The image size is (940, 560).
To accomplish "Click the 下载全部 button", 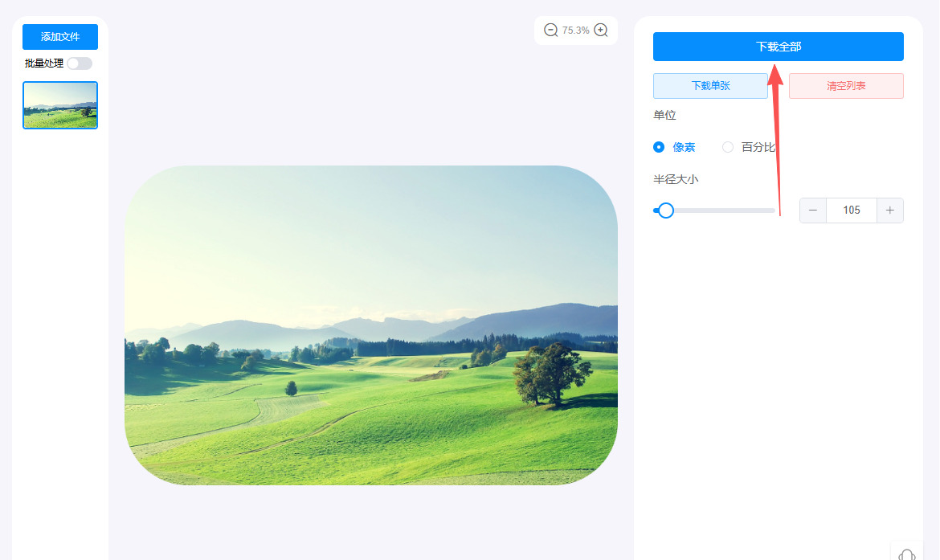I will 779,46.
